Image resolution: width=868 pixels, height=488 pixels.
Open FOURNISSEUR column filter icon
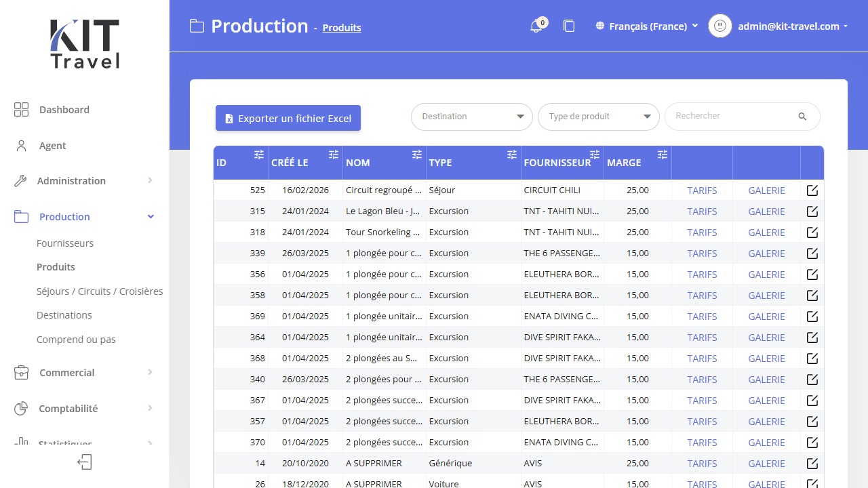595,155
